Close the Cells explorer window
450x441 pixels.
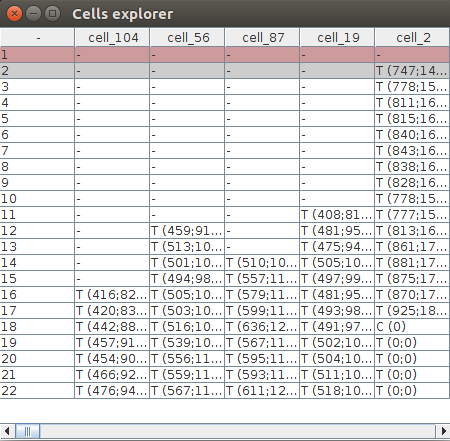[14, 14]
